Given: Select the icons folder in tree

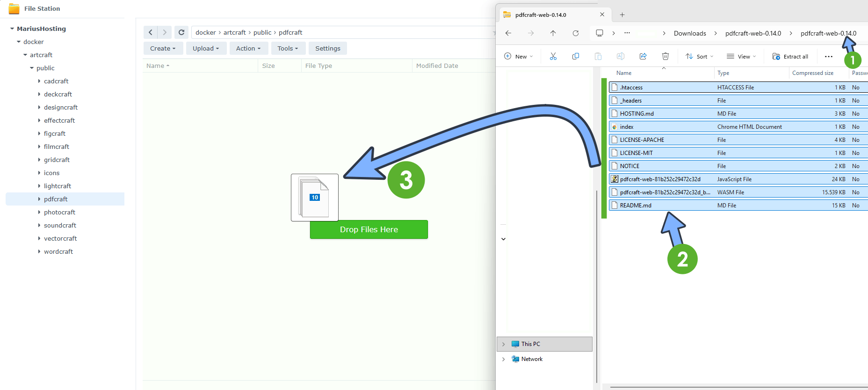Looking at the screenshot, I should coord(51,173).
